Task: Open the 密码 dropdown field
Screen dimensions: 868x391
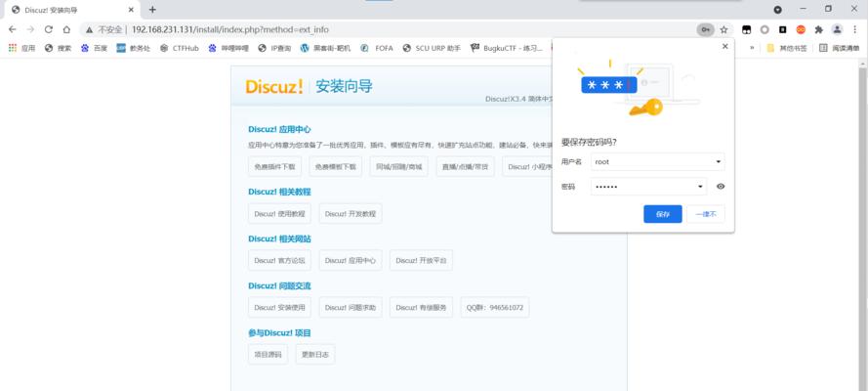Action: click(648, 187)
